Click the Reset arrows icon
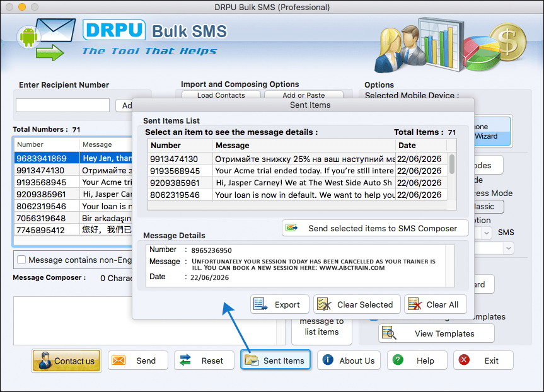Screen dimensions: 544x392 185,360
